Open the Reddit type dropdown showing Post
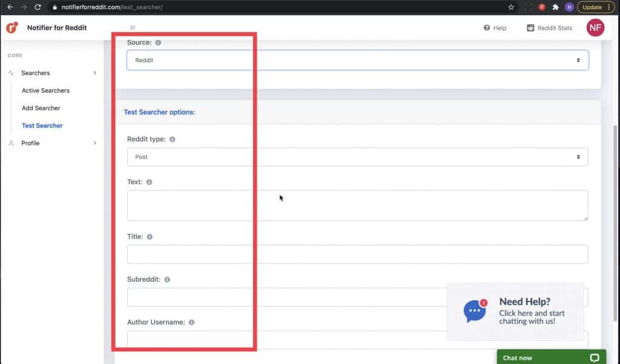The width and height of the screenshot is (620, 364). [x=357, y=157]
